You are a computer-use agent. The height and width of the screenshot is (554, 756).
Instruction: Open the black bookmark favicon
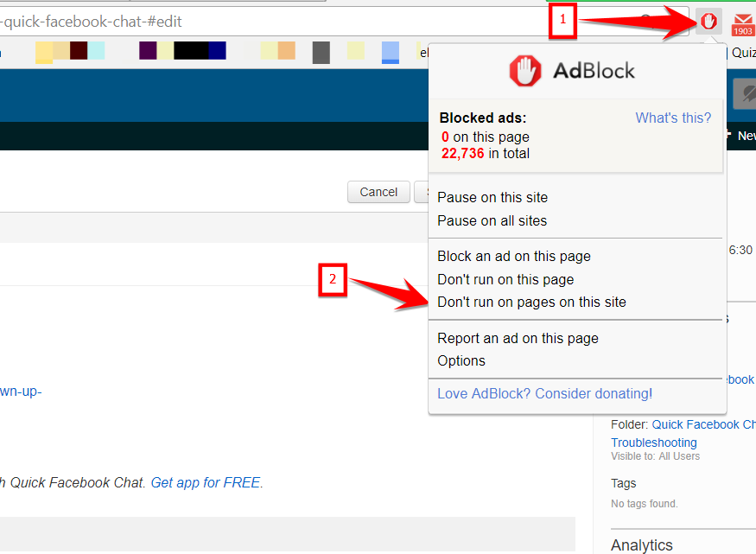click(190, 52)
